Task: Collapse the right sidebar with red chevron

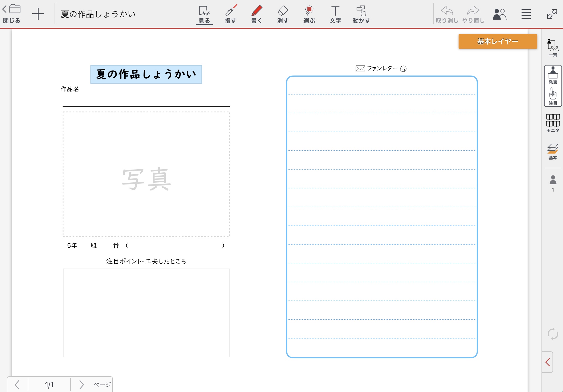Action: point(548,362)
